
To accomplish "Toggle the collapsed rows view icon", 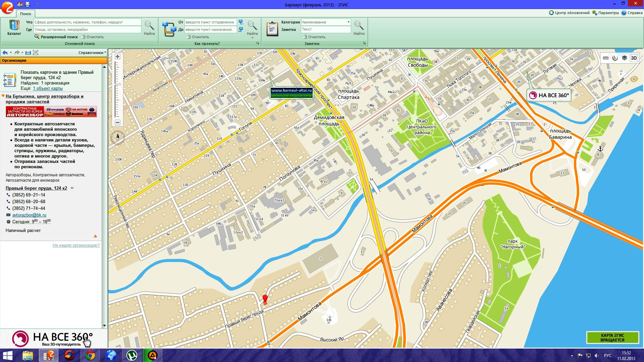I will point(28,53).
